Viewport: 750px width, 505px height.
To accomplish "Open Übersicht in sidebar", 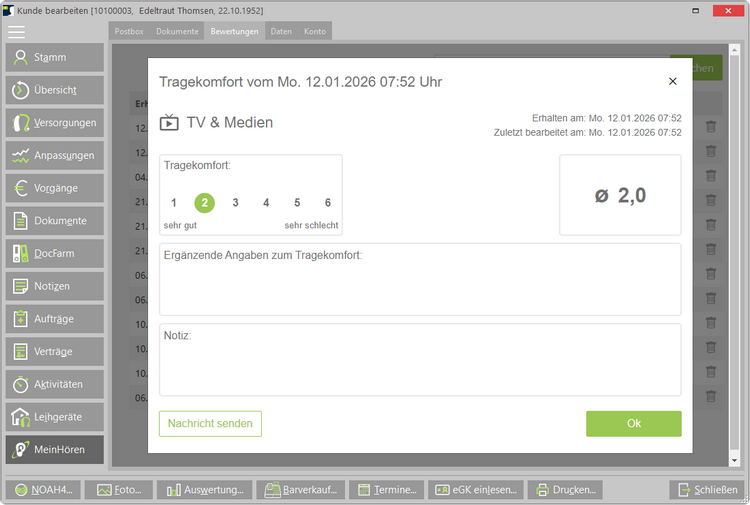I will [x=55, y=90].
